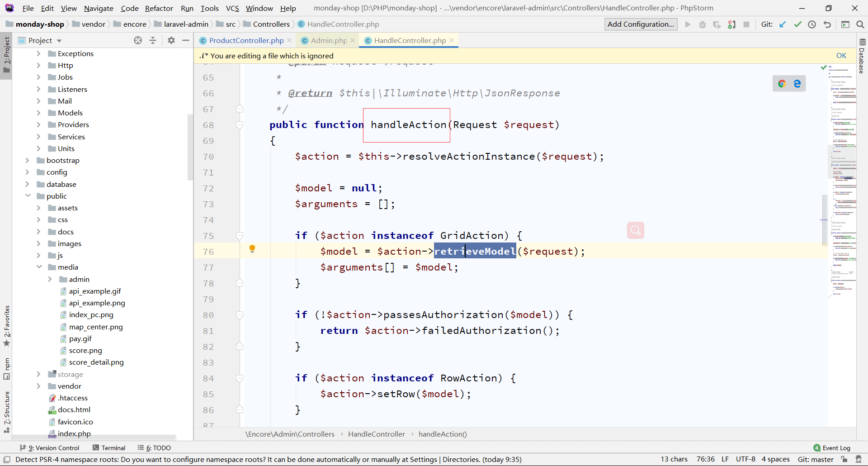Image resolution: width=868 pixels, height=466 pixels.
Task: Click the Run configuration play icon
Action: point(688,24)
